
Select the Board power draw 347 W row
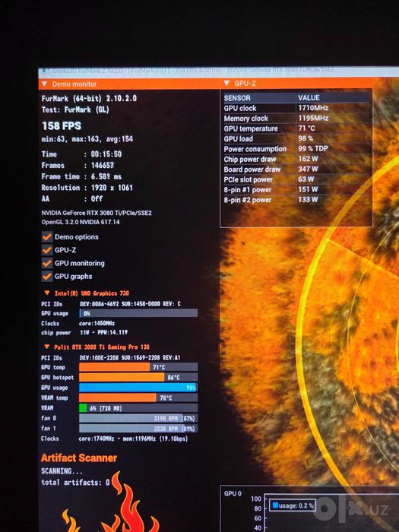296,169
